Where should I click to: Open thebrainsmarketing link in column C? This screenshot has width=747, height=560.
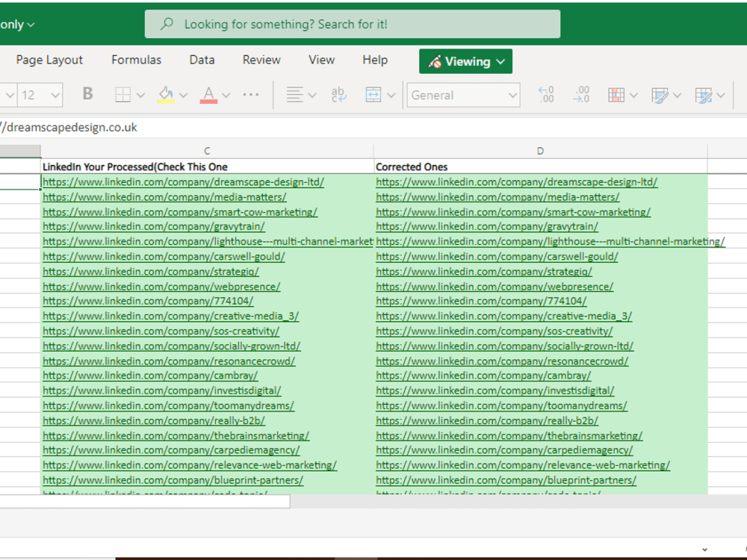(x=176, y=436)
